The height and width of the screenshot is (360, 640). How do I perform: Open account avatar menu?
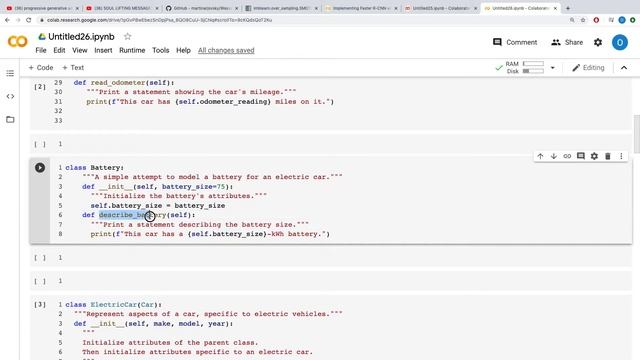(x=619, y=42)
